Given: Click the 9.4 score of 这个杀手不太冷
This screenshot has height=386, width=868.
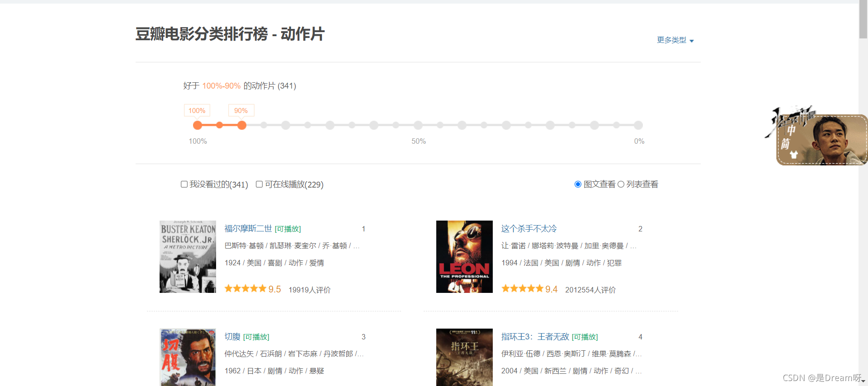Looking at the screenshot, I should tap(552, 289).
